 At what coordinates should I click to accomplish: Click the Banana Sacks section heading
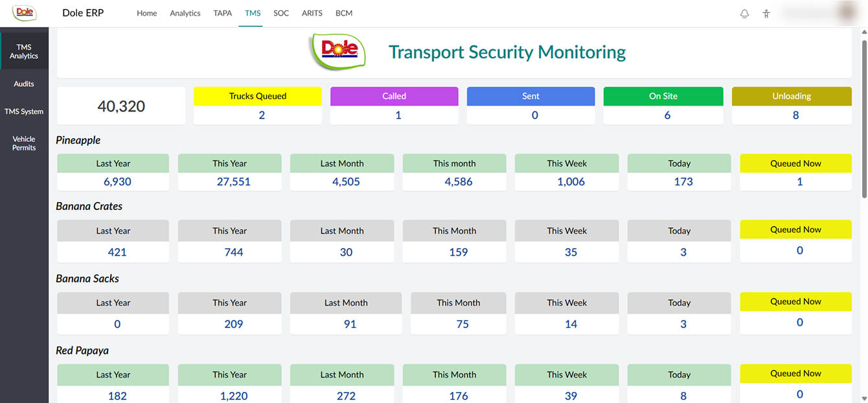coord(87,279)
